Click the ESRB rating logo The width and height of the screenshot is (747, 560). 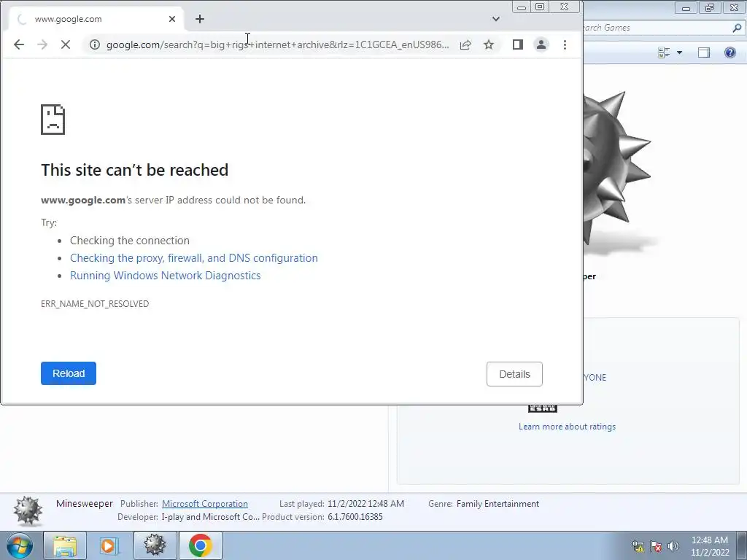[x=543, y=408]
